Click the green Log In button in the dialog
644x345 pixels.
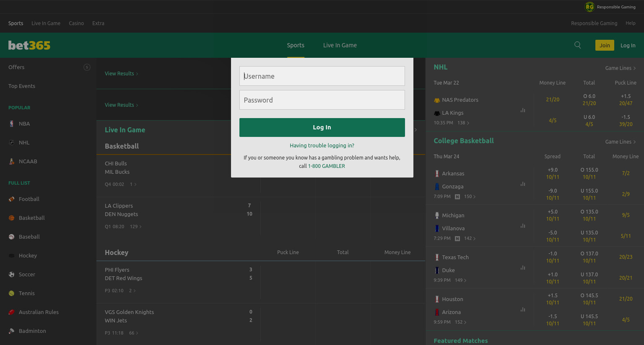pos(322,127)
